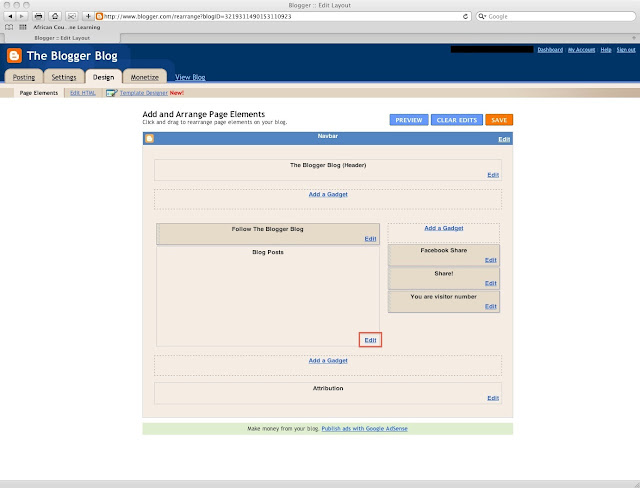Click the Google search field
The height and width of the screenshot is (488, 640).
(556, 16)
